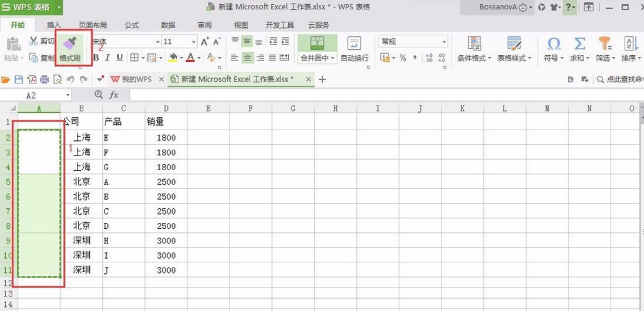
Task: Click the 复制 copy button
Action: (x=42, y=58)
